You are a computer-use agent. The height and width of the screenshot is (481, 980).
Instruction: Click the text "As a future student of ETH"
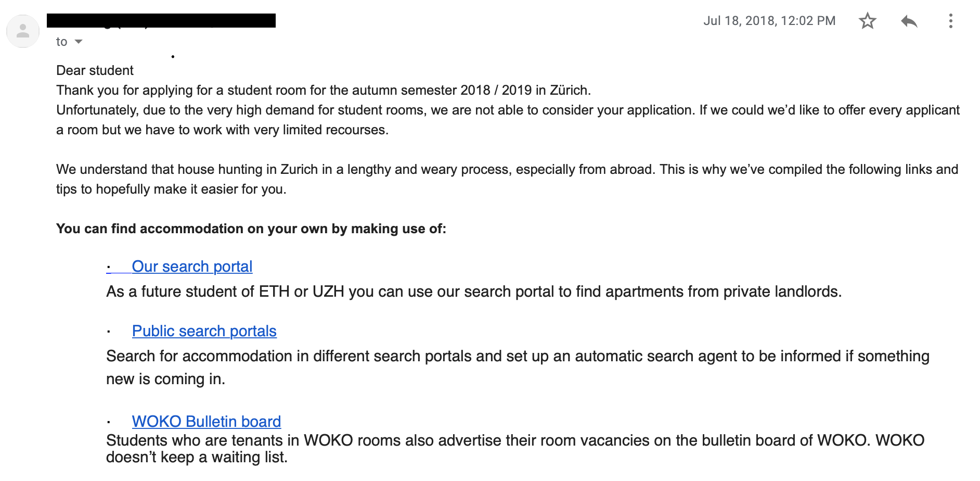(474, 292)
